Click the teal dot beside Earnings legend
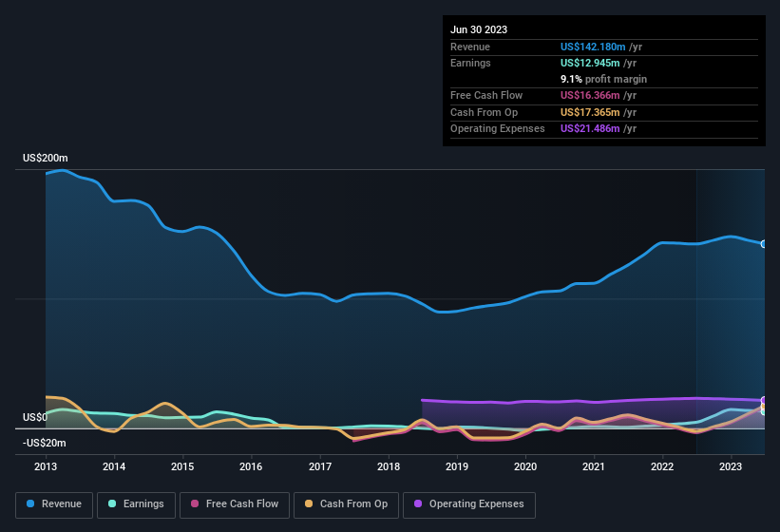Screen dimensions: 780x532 tap(112, 503)
